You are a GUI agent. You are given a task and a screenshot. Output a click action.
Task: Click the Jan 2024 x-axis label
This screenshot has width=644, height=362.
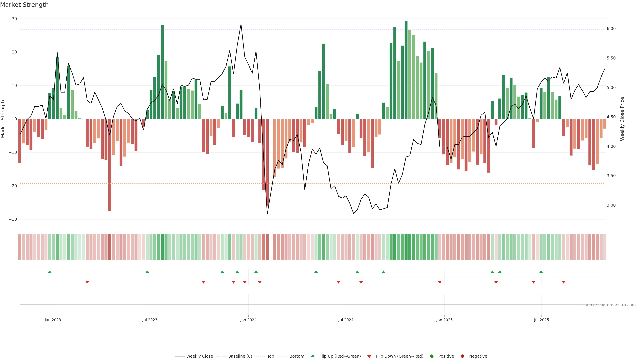point(248,320)
